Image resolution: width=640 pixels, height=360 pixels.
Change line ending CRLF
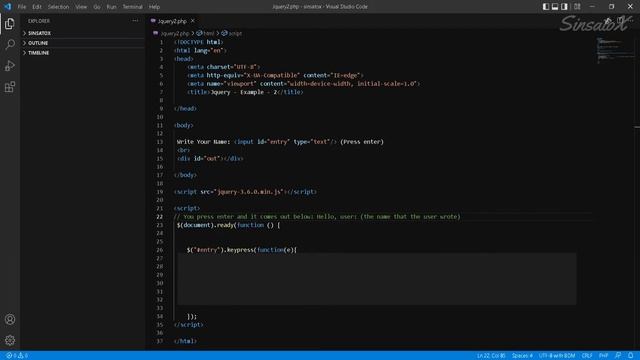click(587, 356)
